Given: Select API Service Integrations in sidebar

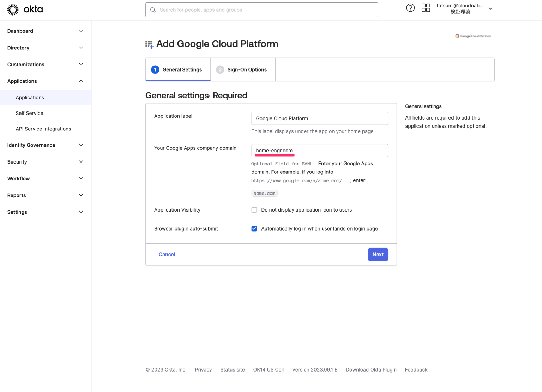Looking at the screenshot, I should pyautogui.click(x=43, y=129).
